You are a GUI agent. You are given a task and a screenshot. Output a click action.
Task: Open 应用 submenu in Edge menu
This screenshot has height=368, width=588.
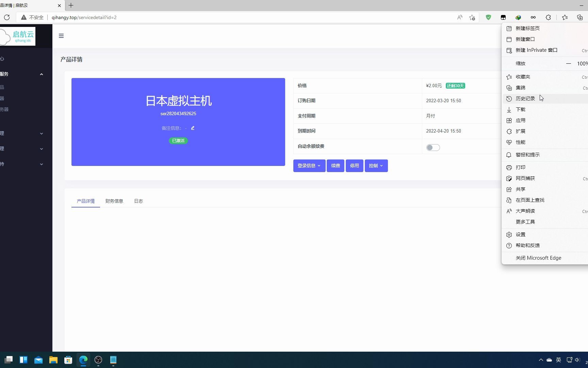click(x=545, y=120)
